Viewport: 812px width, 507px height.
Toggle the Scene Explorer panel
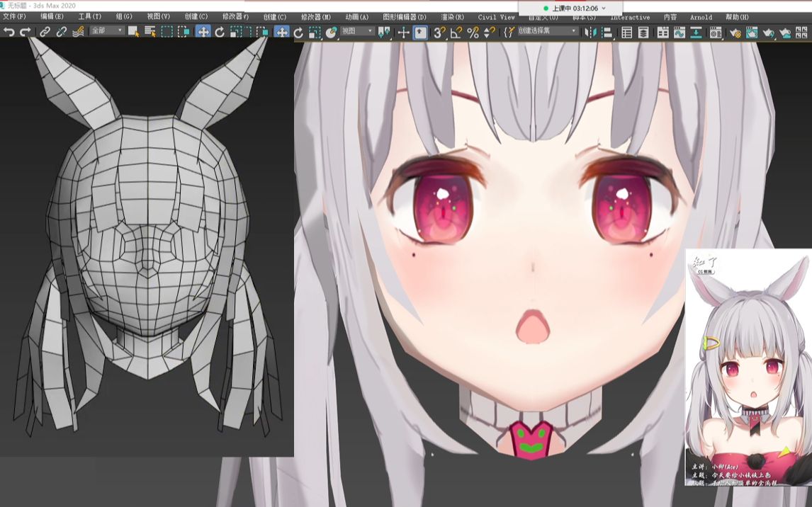[626, 33]
